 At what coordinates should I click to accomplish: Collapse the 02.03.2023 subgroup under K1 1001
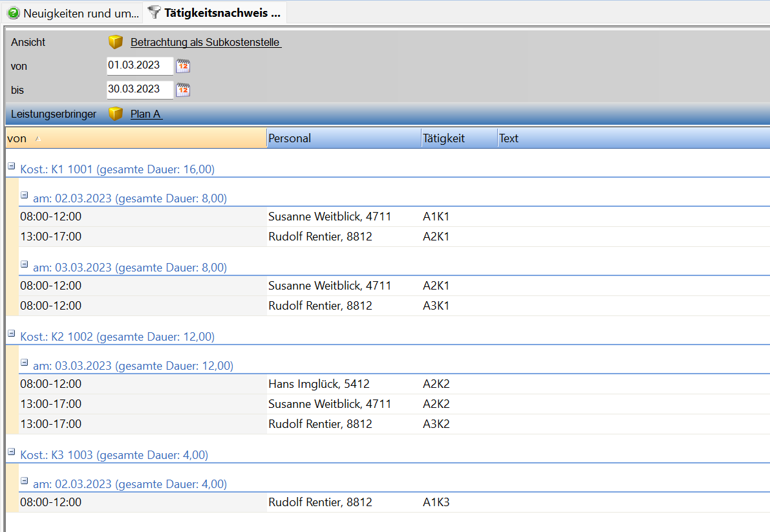tap(25, 195)
